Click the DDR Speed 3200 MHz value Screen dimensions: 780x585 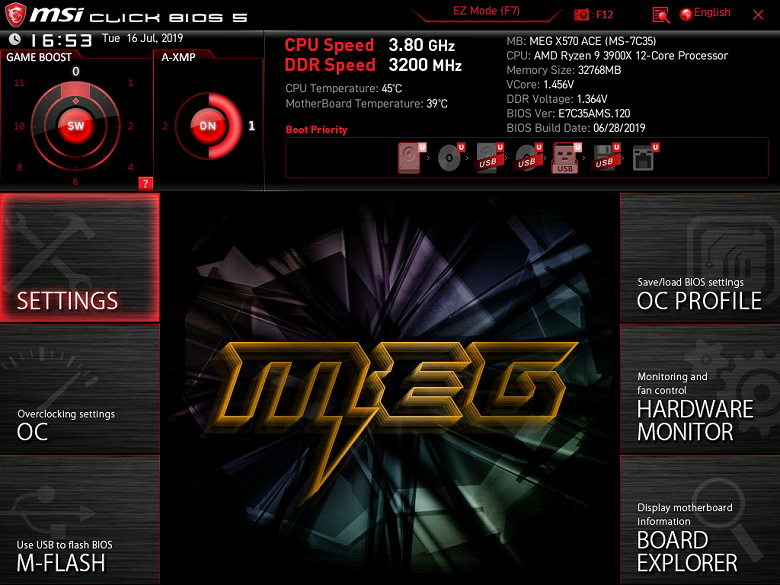tap(425, 65)
